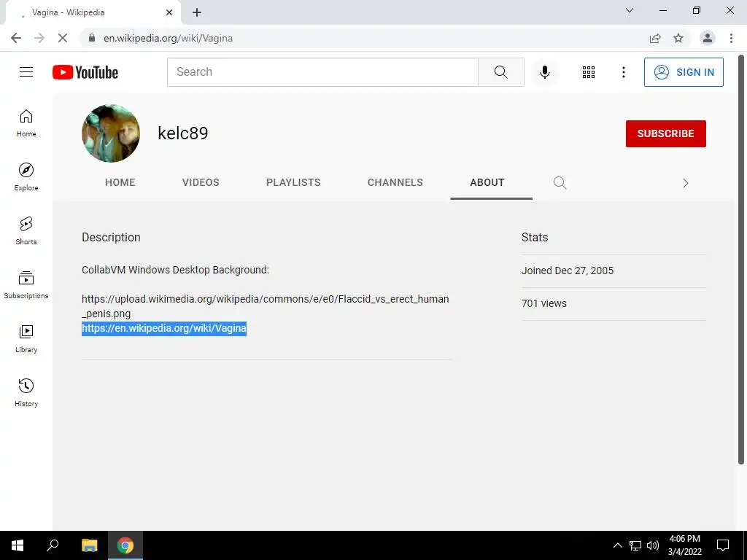Open YouTube settings three-dot menu
The width and height of the screenshot is (747, 560).
[x=623, y=72]
